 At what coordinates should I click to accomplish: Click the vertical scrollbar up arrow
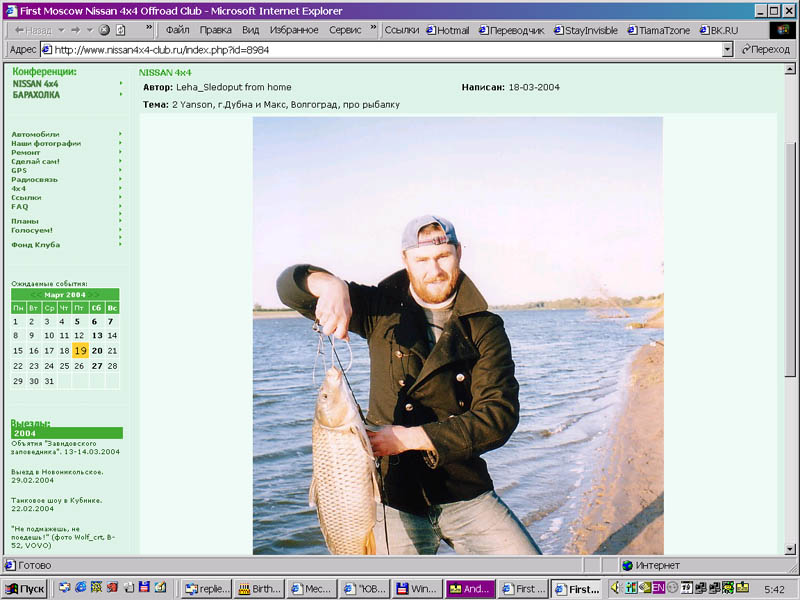pyautogui.click(x=790, y=68)
